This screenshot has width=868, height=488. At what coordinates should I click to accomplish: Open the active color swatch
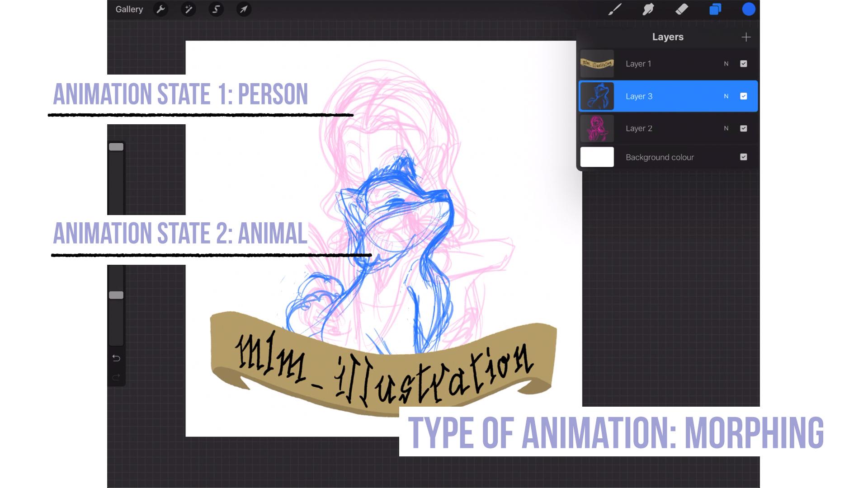click(x=748, y=9)
